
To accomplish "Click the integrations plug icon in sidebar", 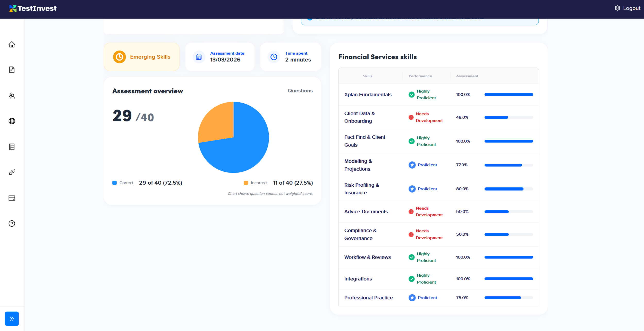I will pyautogui.click(x=12, y=172).
